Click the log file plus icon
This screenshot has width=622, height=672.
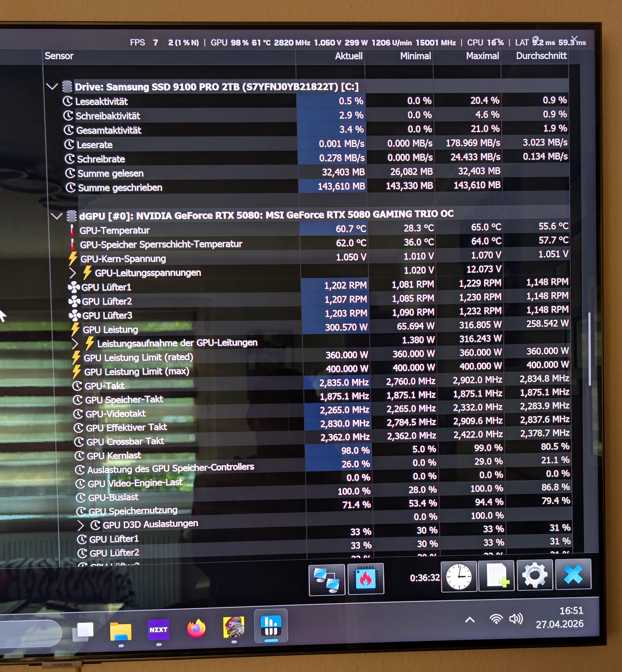pyautogui.click(x=496, y=576)
